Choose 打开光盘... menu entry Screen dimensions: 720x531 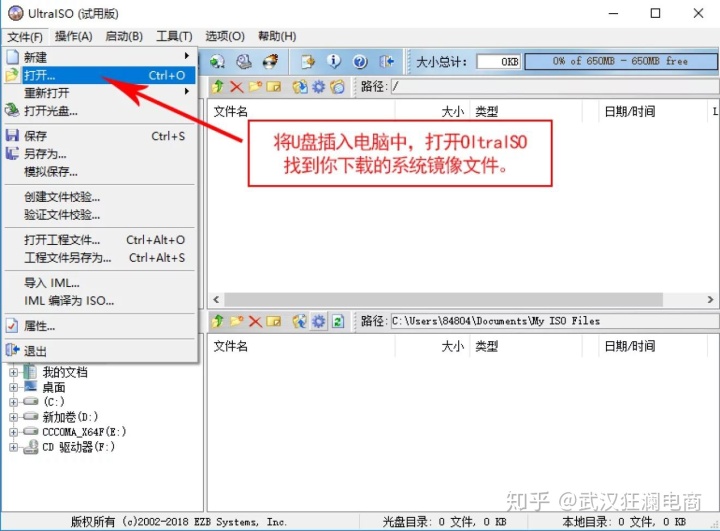pyautogui.click(x=100, y=111)
